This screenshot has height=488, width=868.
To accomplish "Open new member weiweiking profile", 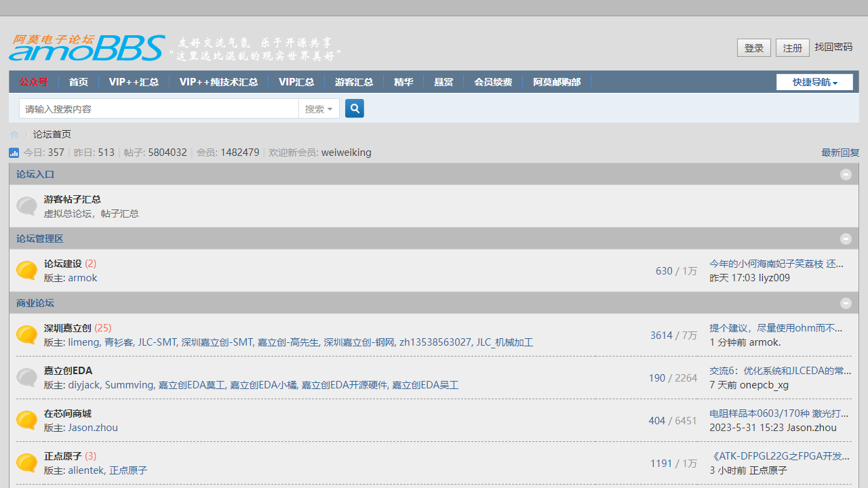I will coord(347,152).
